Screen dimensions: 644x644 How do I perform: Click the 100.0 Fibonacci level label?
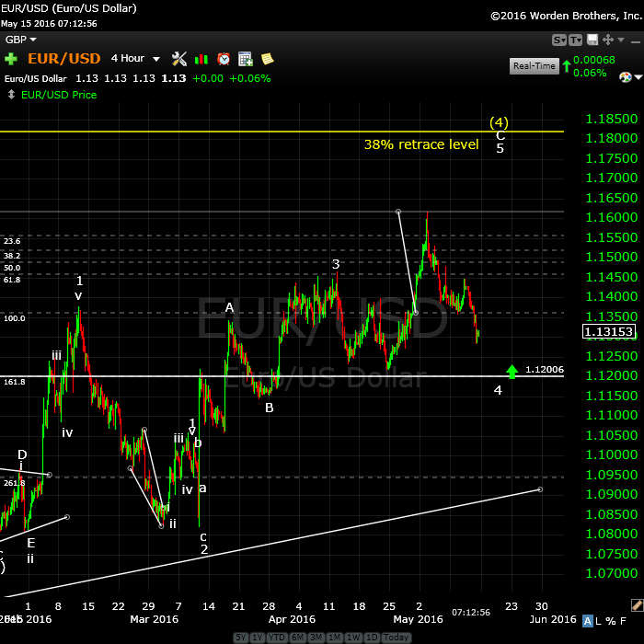(x=15, y=318)
